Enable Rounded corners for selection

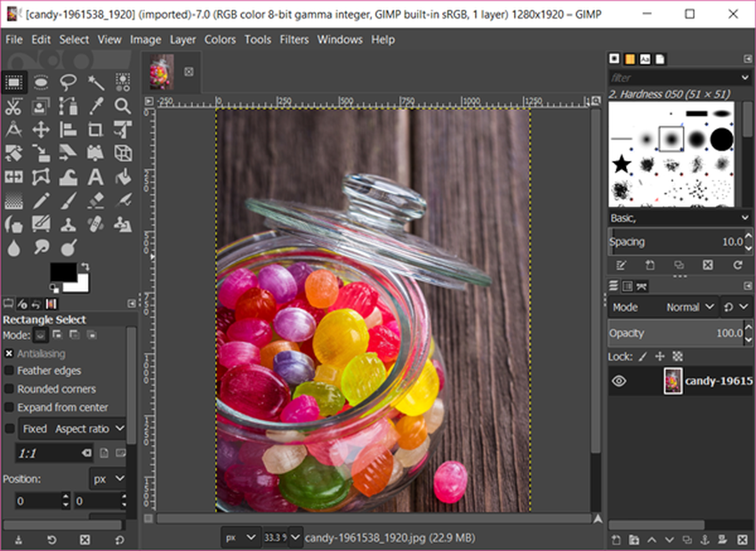10,388
